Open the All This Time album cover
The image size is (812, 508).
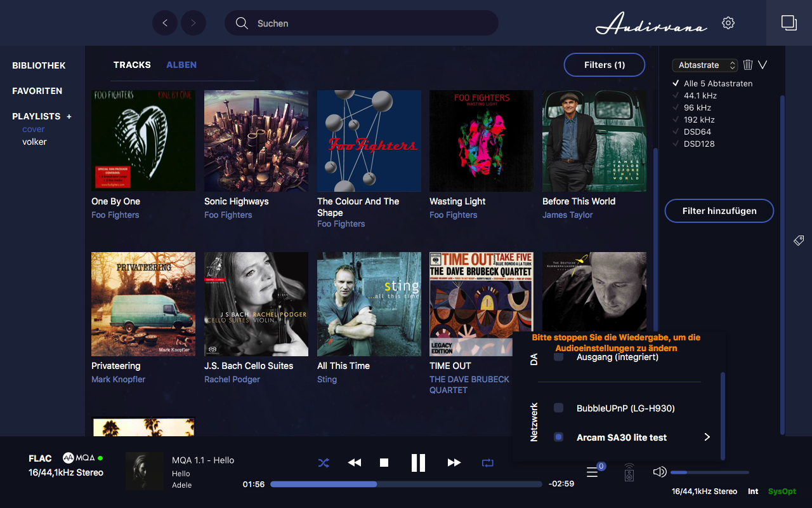pos(369,304)
